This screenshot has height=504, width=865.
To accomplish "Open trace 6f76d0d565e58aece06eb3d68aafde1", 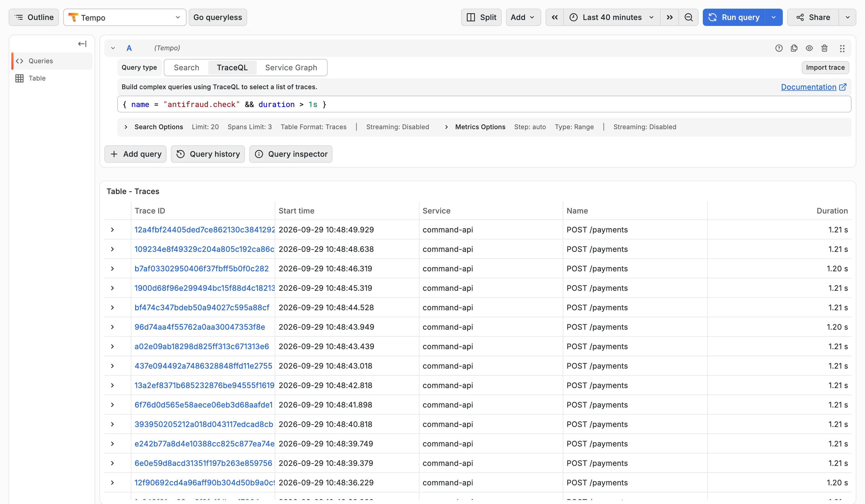I will pos(204,405).
